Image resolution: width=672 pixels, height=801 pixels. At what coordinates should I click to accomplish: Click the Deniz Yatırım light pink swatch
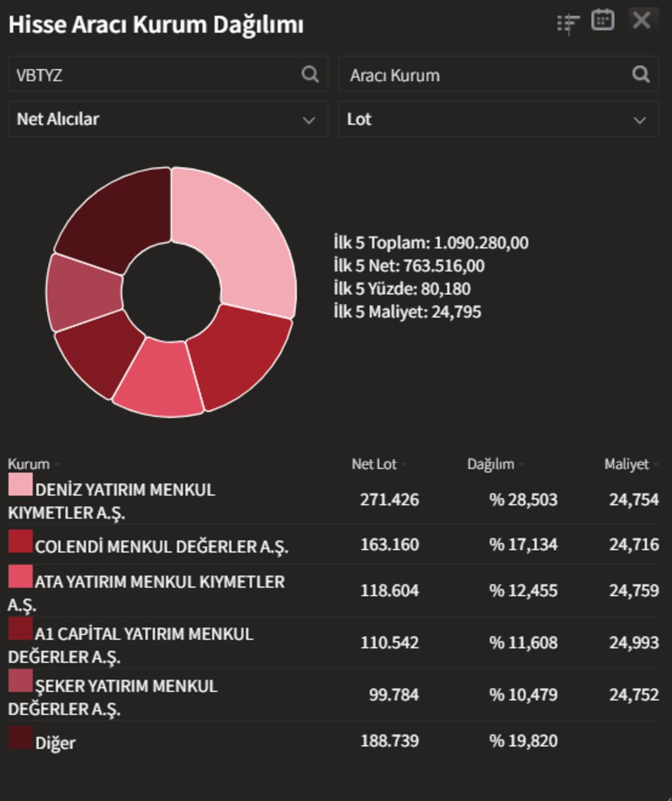pos(20,485)
